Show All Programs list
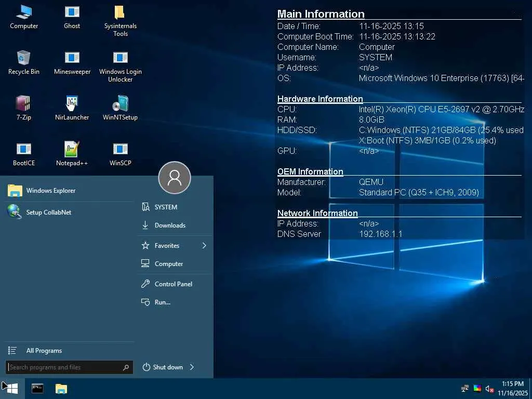This screenshot has height=399, width=532. coord(69,351)
